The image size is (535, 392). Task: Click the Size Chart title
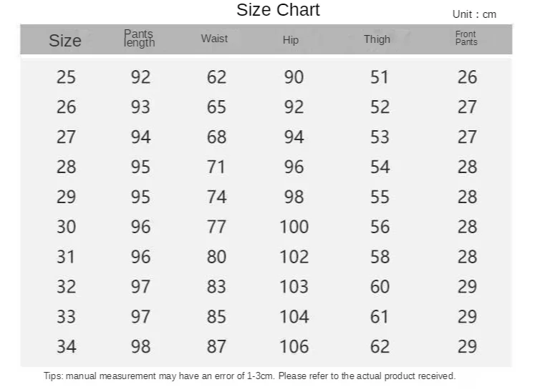point(278,11)
